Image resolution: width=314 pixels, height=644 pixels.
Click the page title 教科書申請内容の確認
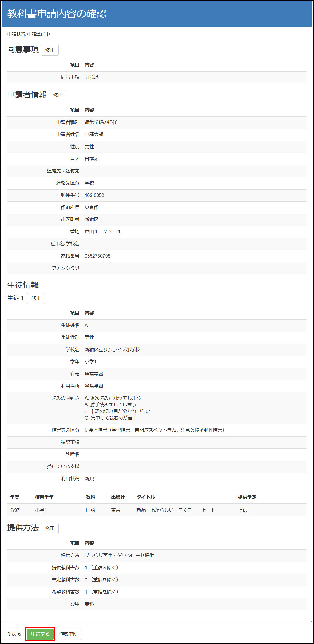coord(56,14)
